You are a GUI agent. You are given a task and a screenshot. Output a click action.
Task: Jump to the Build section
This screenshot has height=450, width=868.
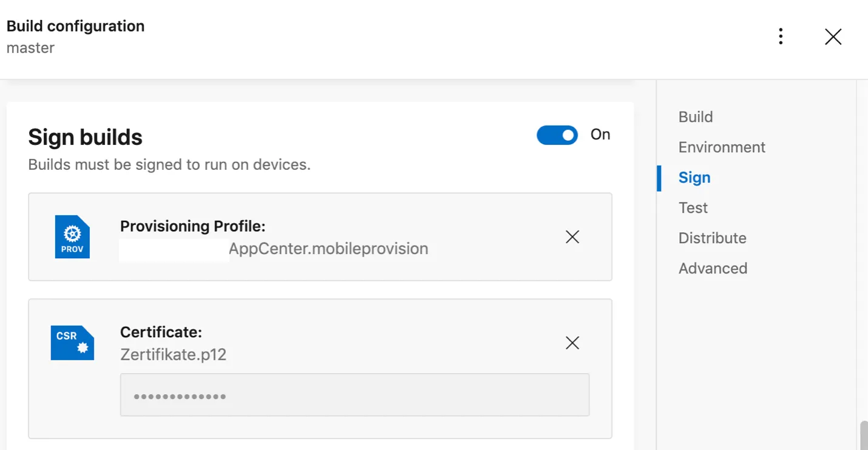coord(696,117)
